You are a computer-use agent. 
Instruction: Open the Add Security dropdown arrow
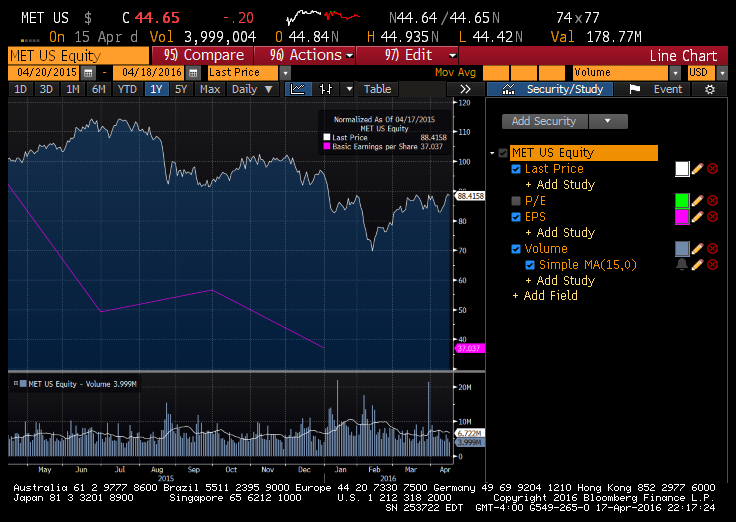pos(608,121)
